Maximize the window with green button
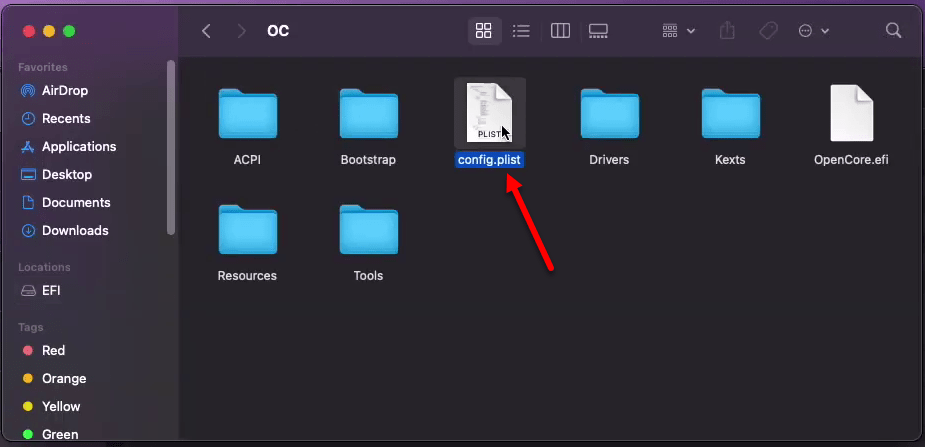Viewport: 925px width, 447px height. pyautogui.click(x=69, y=31)
